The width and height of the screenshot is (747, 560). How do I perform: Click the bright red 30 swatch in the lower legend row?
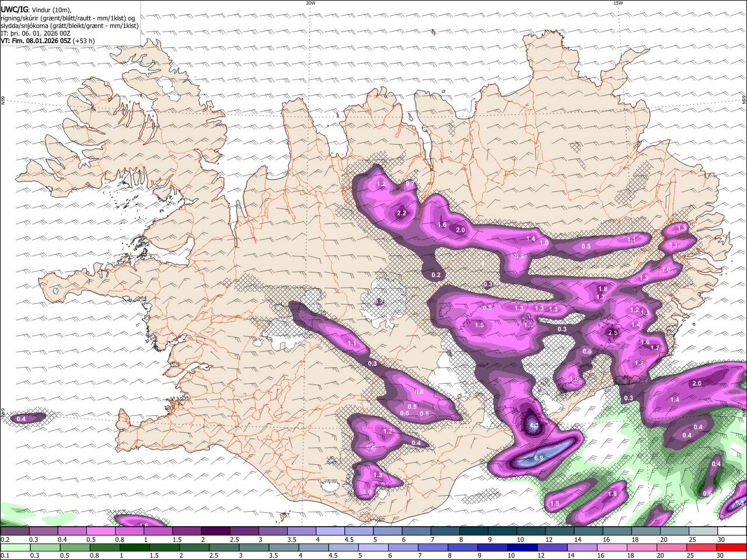click(732, 547)
